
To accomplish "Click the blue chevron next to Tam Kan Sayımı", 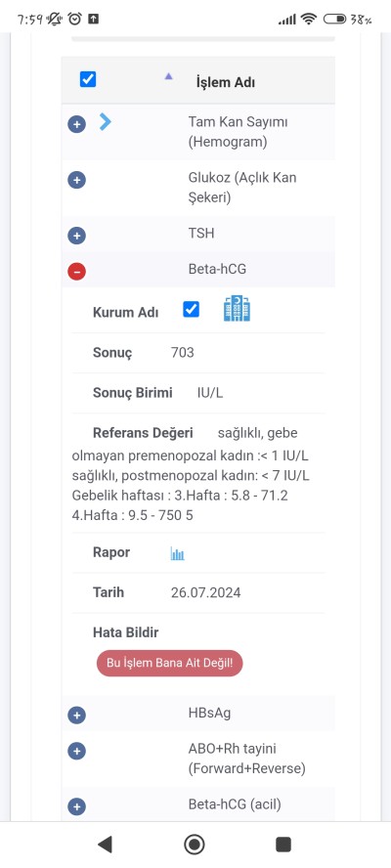I will (105, 122).
